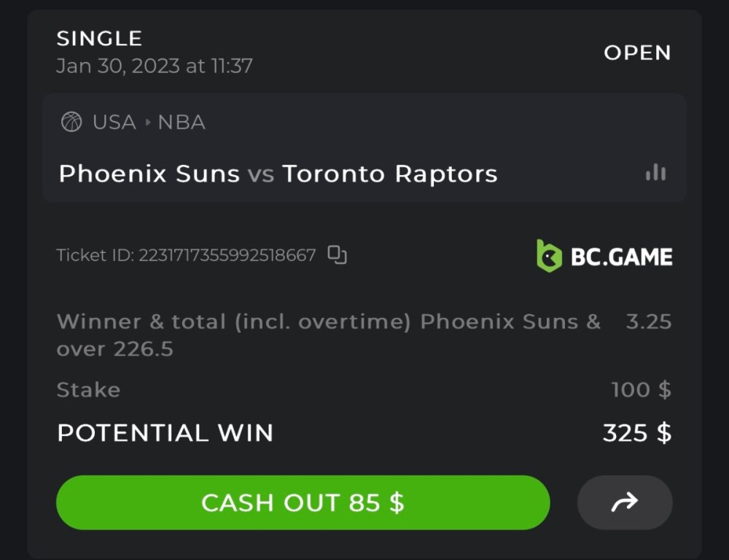The height and width of the screenshot is (560, 729).
Task: Select the USA country breadcrumb
Action: tap(114, 122)
